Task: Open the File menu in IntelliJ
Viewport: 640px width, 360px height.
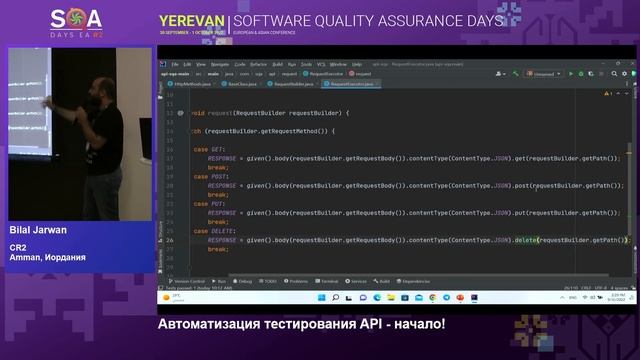Action: pos(175,64)
